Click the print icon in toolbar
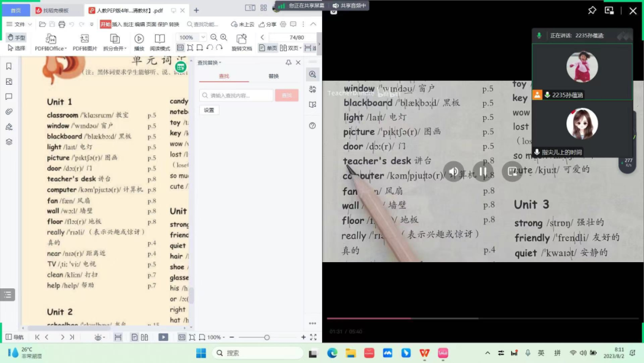This screenshot has height=363, width=644. click(x=61, y=24)
